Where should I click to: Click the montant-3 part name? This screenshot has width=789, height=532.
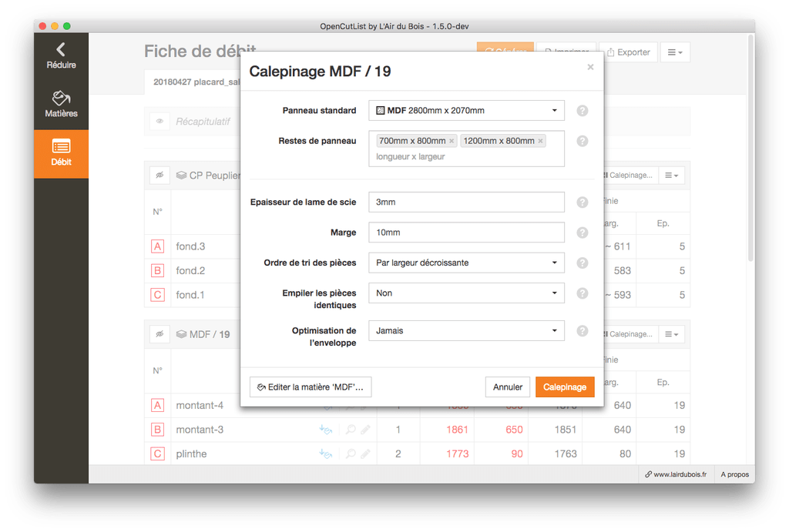[200, 430]
